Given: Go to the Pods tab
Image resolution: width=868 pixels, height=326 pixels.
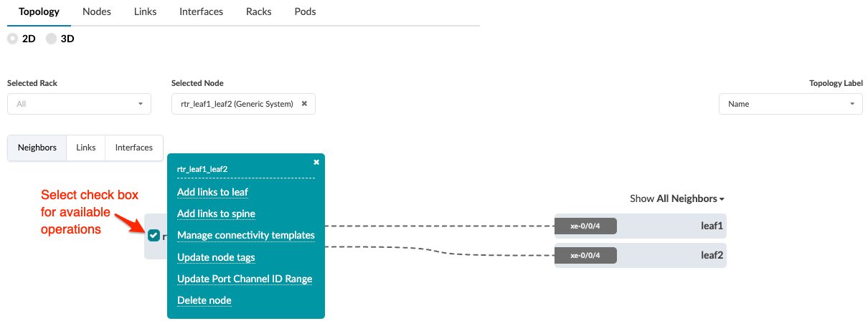Looking at the screenshot, I should pyautogui.click(x=305, y=12).
